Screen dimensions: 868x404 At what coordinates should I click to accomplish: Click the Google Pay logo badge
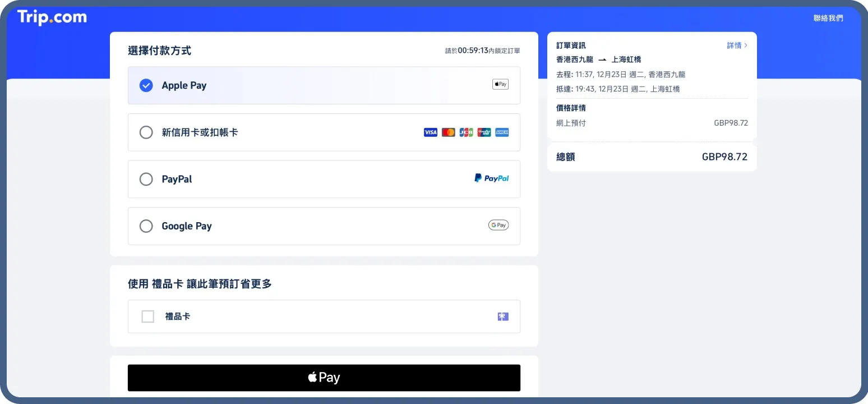498,225
